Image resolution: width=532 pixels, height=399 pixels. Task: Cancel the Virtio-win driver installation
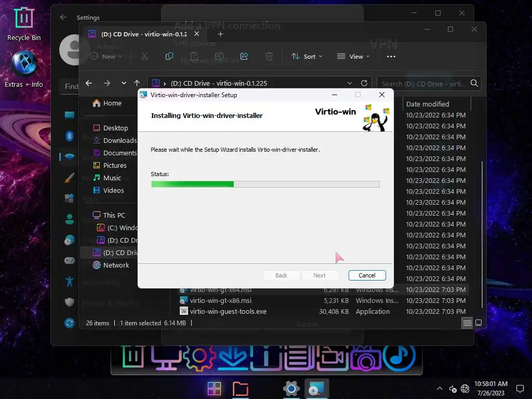[367, 275]
